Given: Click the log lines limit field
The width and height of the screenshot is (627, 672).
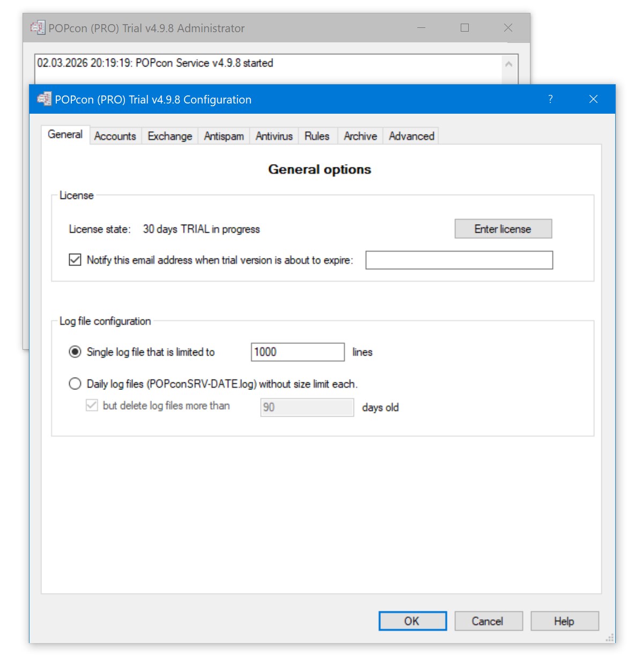Looking at the screenshot, I should click(x=298, y=352).
